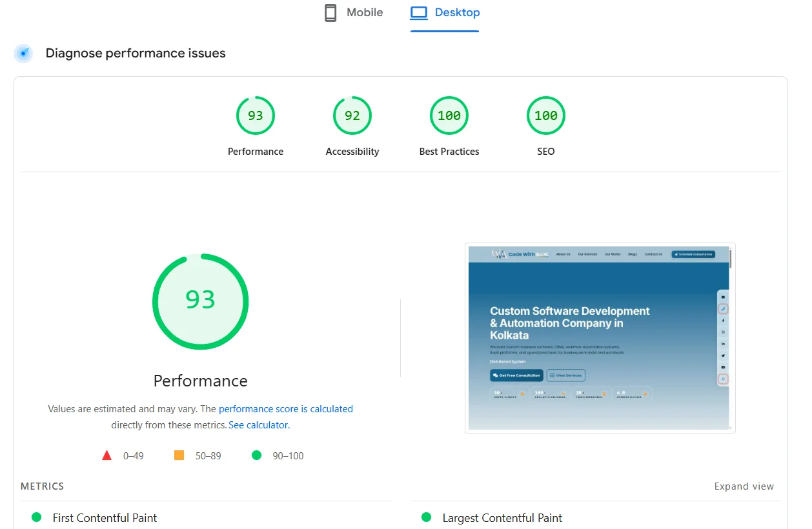The height and width of the screenshot is (529, 812).
Task: Select the Desktop tab
Action: pyautogui.click(x=445, y=13)
